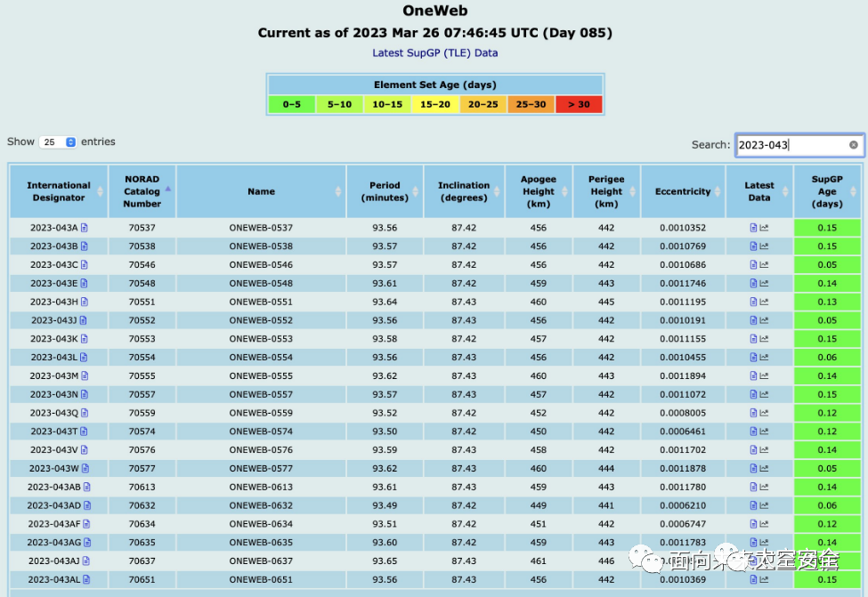Open chart icon for ONEWEB-0537
The width and height of the screenshot is (868, 597).
(764, 228)
